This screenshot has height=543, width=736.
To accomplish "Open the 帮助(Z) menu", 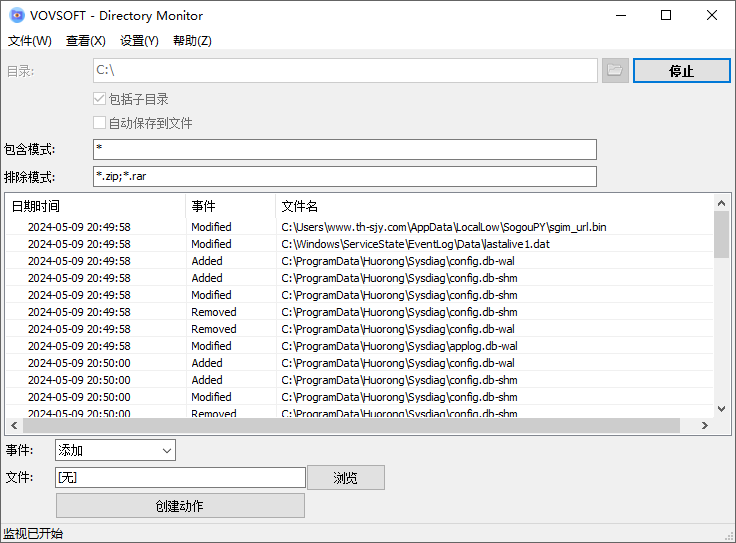I will (192, 41).
